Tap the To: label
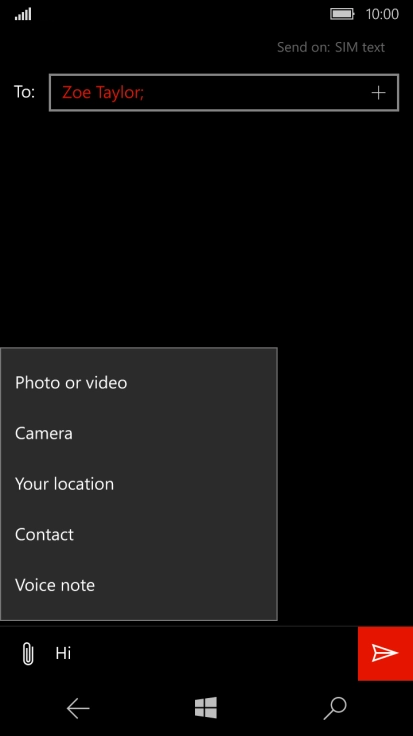Image resolution: width=413 pixels, height=736 pixels. point(24,92)
